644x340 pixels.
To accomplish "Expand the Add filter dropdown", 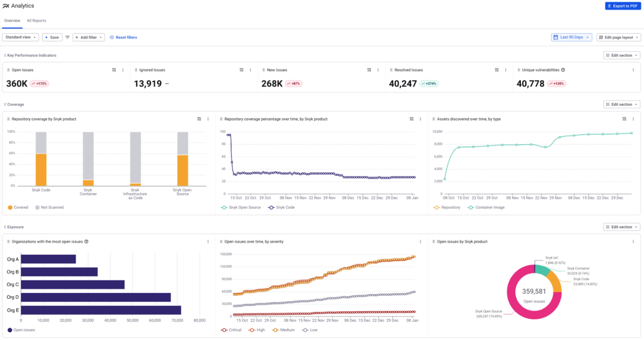I will (89, 37).
